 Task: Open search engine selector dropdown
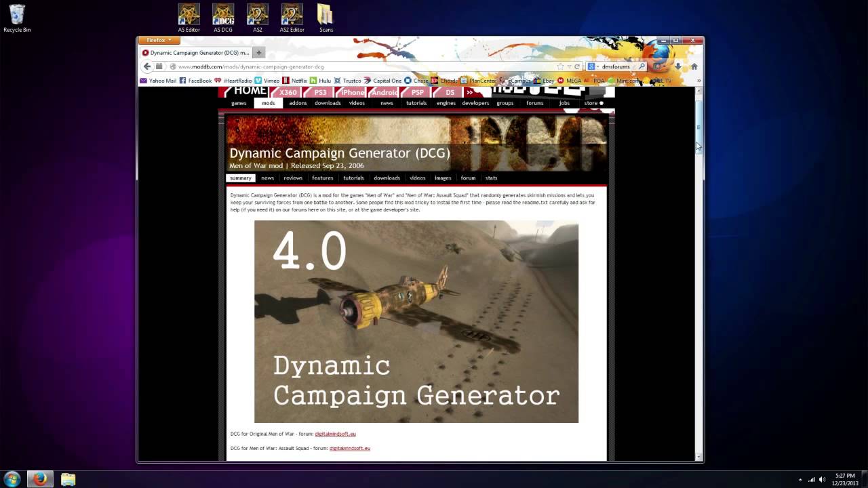(x=593, y=66)
